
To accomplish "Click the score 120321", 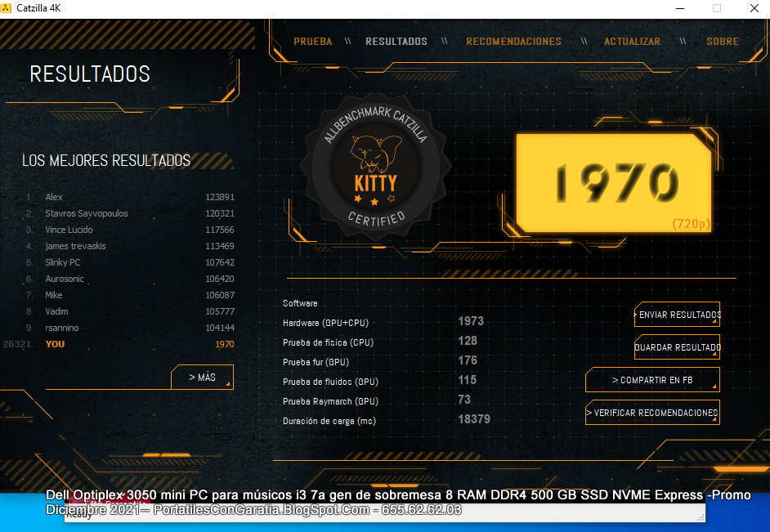I will (220, 213).
